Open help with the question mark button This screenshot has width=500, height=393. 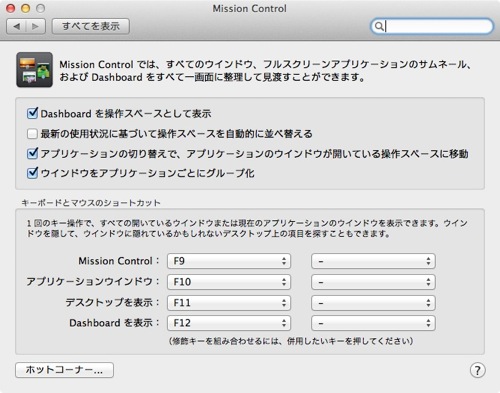click(x=477, y=370)
